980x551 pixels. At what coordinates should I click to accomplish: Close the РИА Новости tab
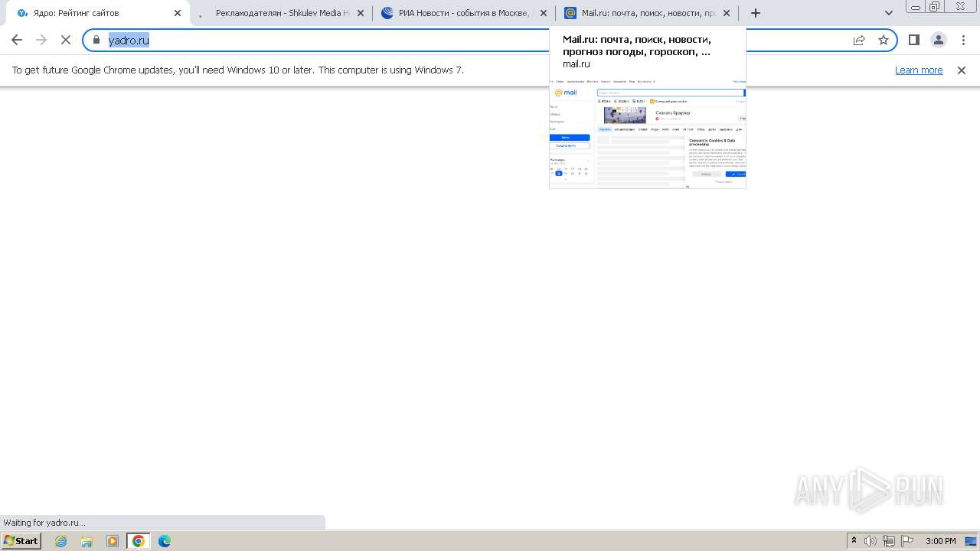point(544,13)
